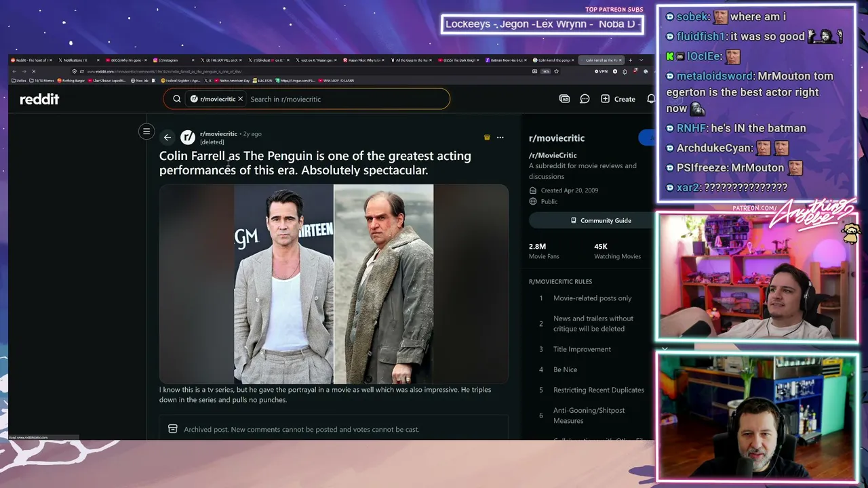Click the browser back arrow
868x488 pixels.
[14, 71]
